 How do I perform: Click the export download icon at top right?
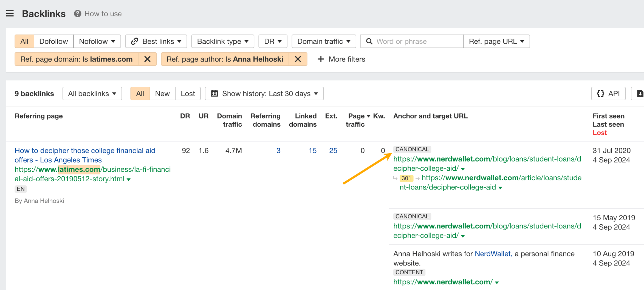pos(640,93)
